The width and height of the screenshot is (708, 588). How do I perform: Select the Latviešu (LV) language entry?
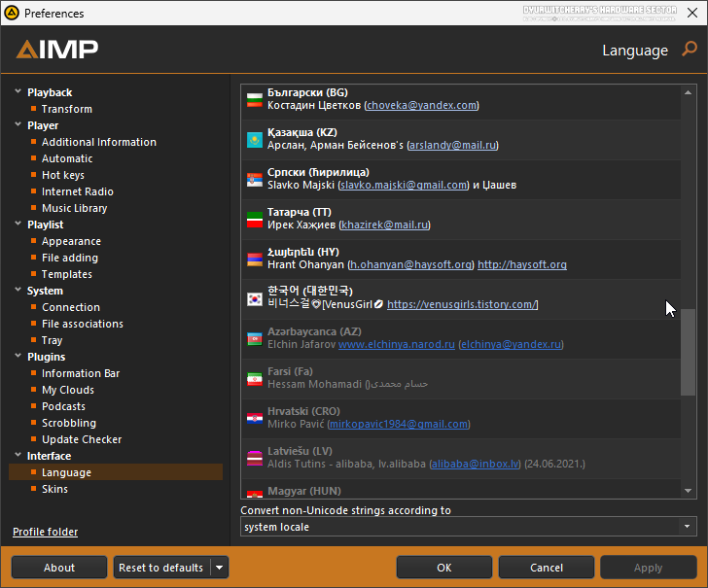pos(461,458)
